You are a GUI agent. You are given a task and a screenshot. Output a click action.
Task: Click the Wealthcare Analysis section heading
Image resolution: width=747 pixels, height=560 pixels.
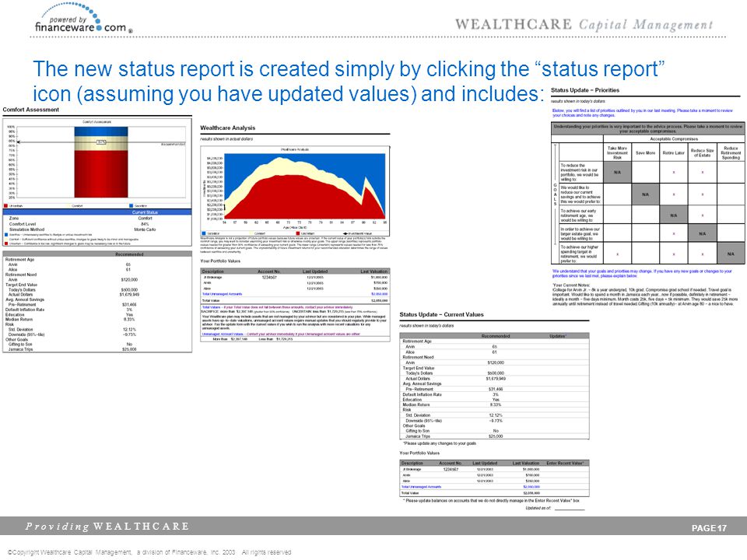click(x=228, y=128)
